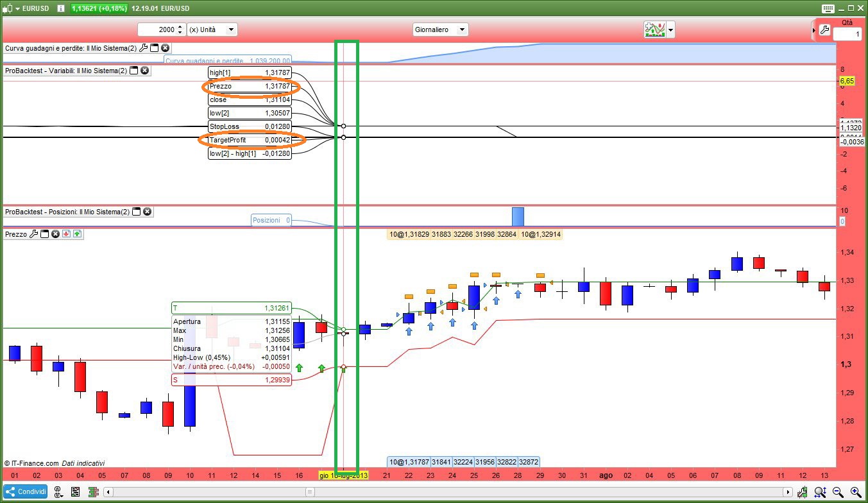Open the on-screen keyboard icon in title bar

[827, 8]
